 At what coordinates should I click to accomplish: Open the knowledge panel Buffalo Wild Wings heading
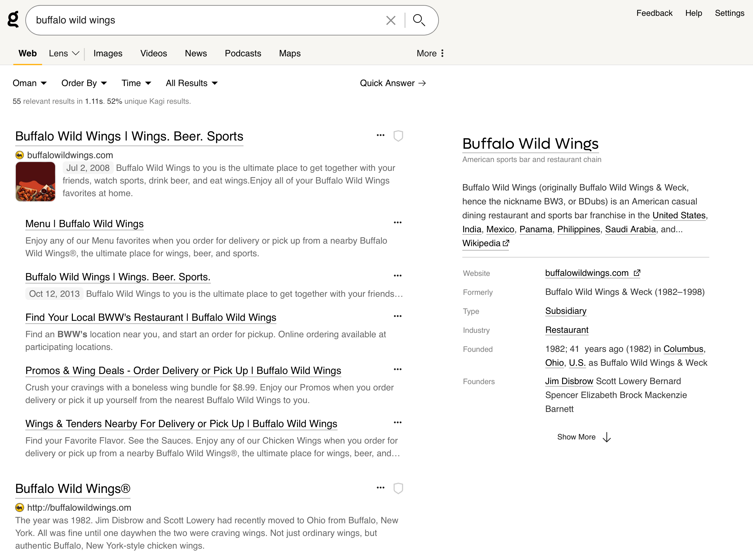(530, 143)
